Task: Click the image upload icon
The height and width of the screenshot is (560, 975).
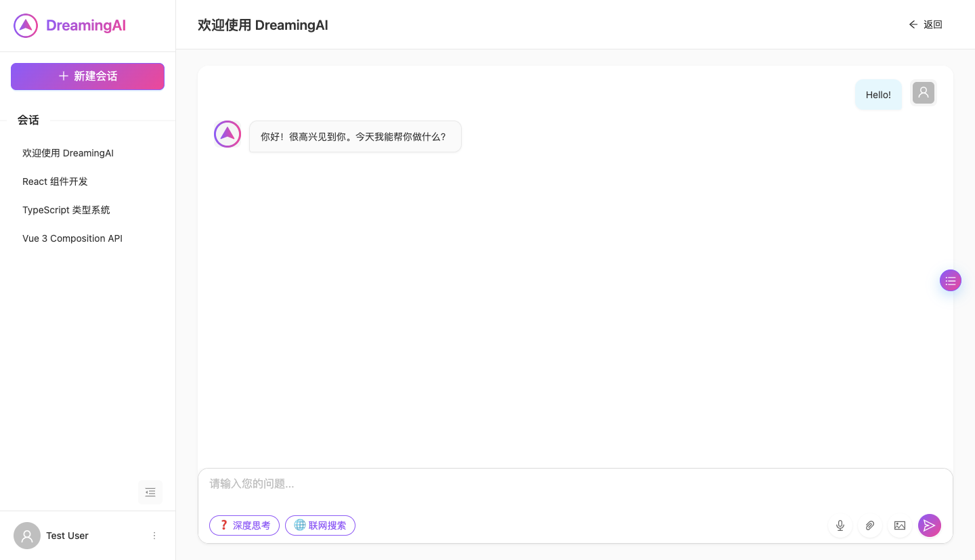Action: coord(900,525)
